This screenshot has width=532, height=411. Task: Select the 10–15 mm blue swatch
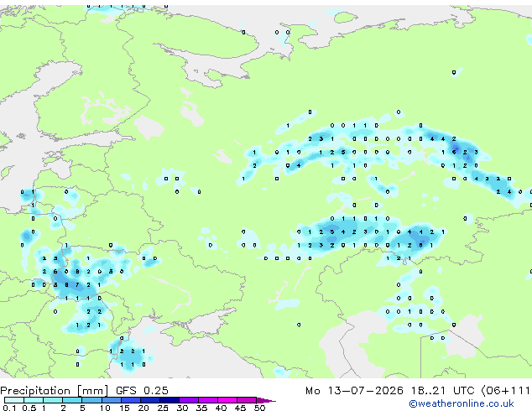(111, 400)
